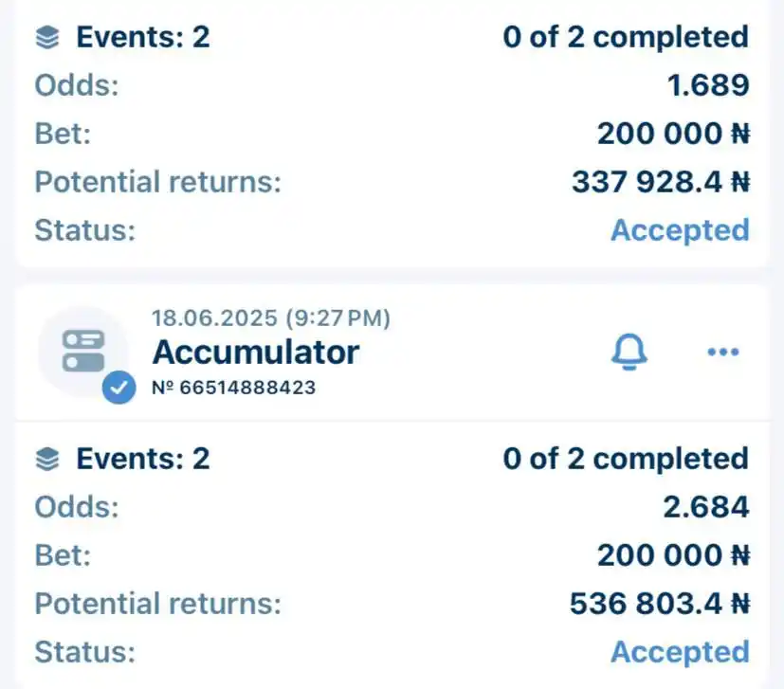784x689 pixels.
Task: Tap the Accumulator bet slip icon
Action: click(83, 352)
